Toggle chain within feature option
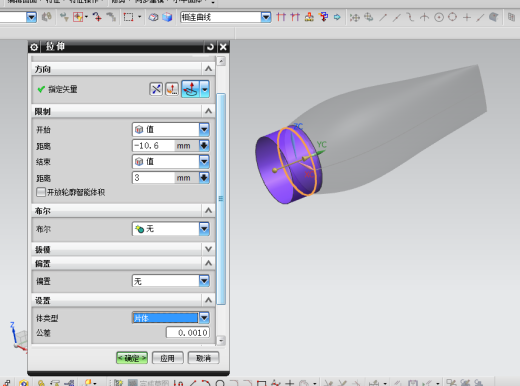 point(309,17)
